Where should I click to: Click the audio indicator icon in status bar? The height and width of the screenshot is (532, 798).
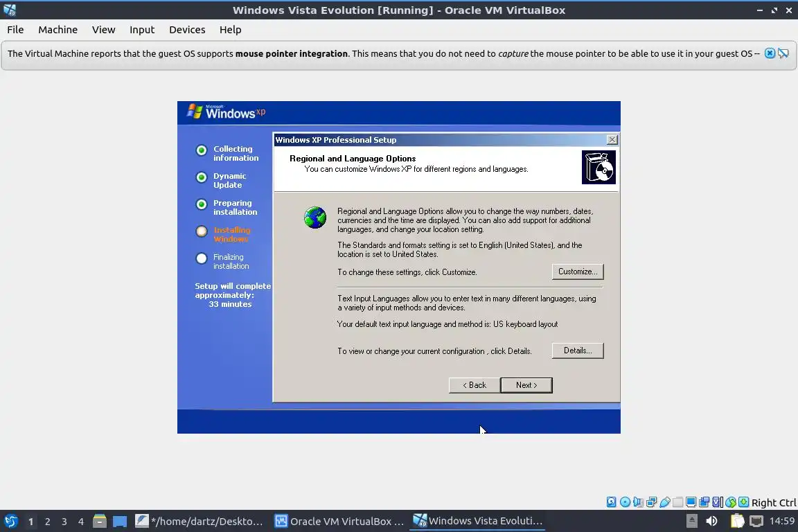638,502
